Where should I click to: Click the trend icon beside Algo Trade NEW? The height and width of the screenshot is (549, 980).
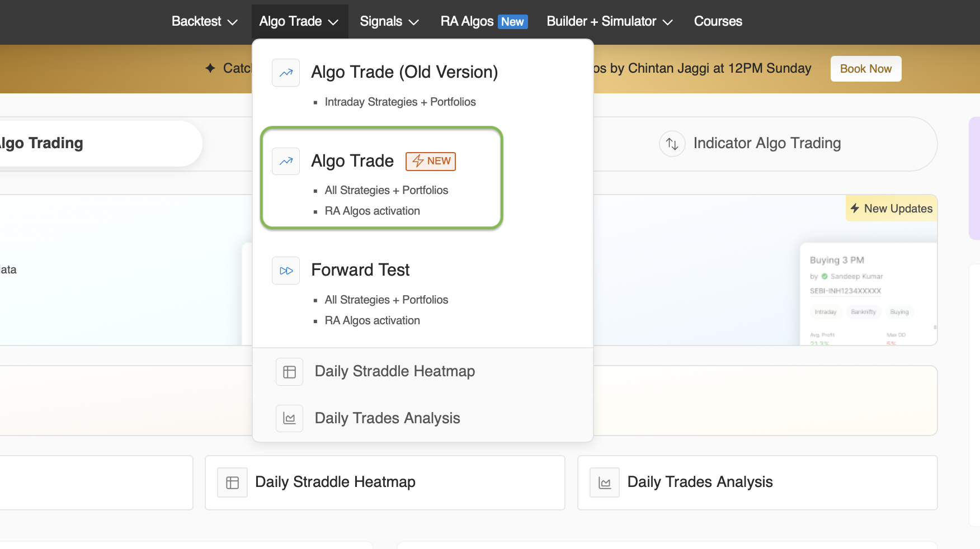[x=286, y=161]
